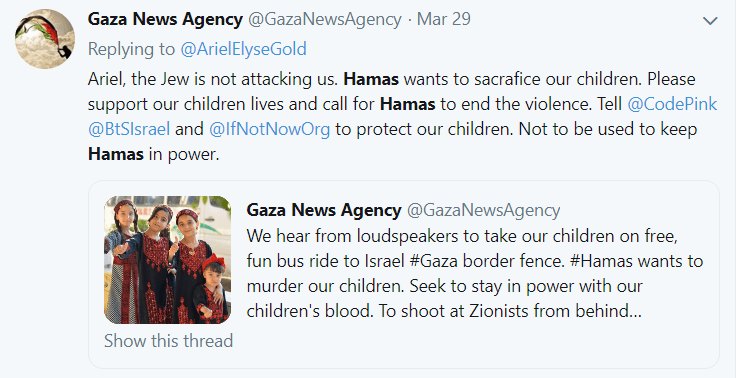Click the Replying to label
The height and width of the screenshot is (378, 736).
coord(131,49)
